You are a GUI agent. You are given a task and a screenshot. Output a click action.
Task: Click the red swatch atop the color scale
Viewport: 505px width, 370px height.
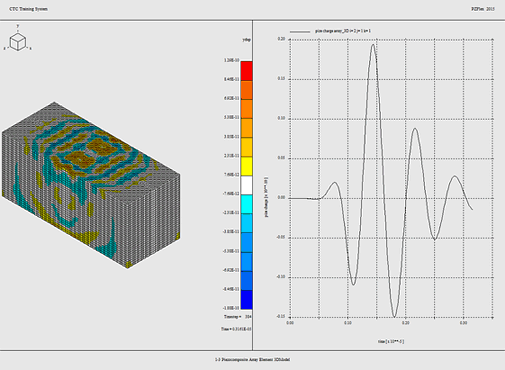(246, 70)
